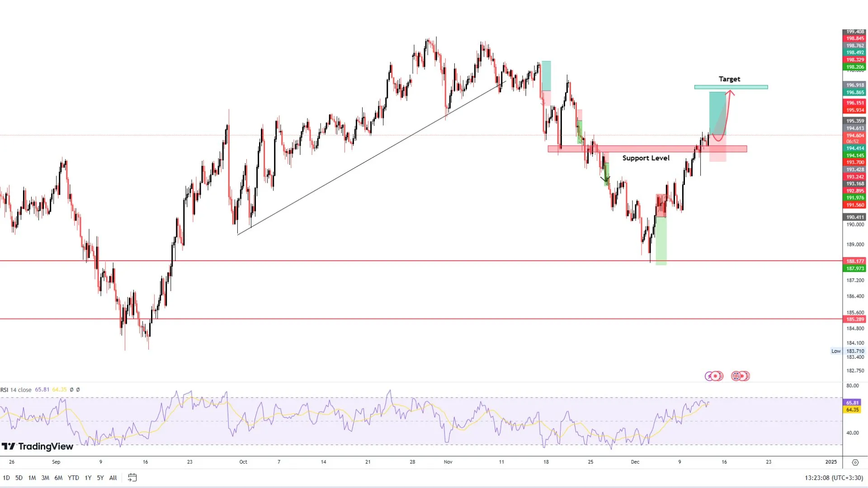This screenshot has height=488, width=868.
Task: Show All available chart history
Action: [113, 478]
